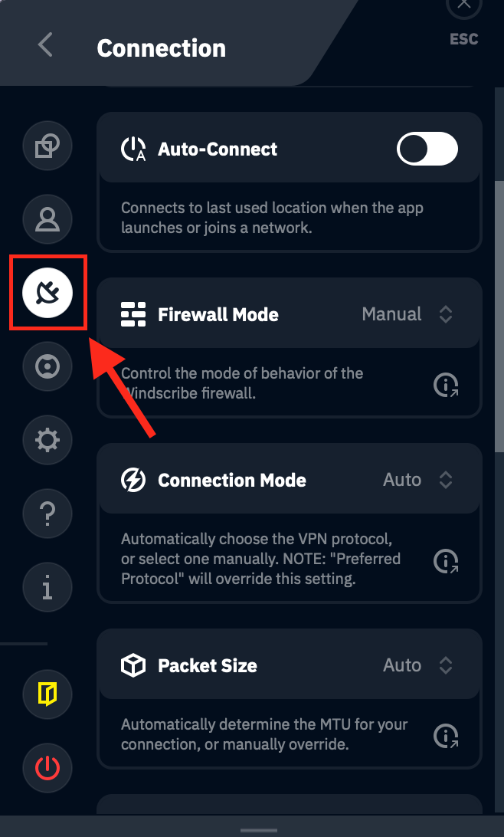Open the Firewall Mode Manual dropdown
504x837 pixels.
coord(407,314)
